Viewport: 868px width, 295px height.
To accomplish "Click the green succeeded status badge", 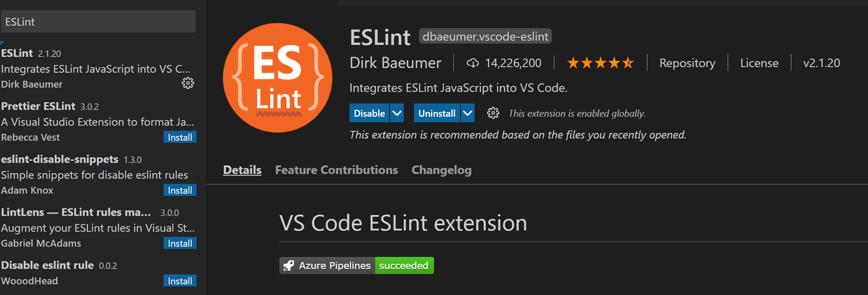I will point(404,265).
